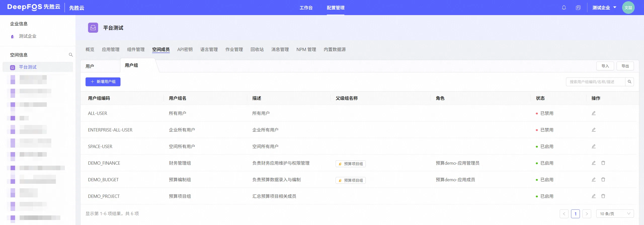Select page 1 in pagination
Viewport: 644px width, 225px height.
pos(575,214)
